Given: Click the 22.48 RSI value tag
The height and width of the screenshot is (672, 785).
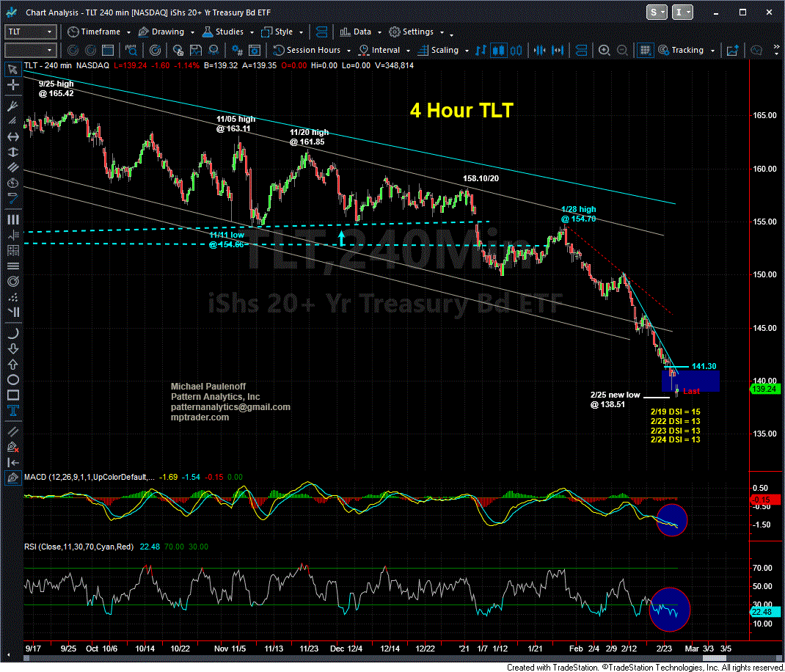Looking at the screenshot, I should [764, 611].
